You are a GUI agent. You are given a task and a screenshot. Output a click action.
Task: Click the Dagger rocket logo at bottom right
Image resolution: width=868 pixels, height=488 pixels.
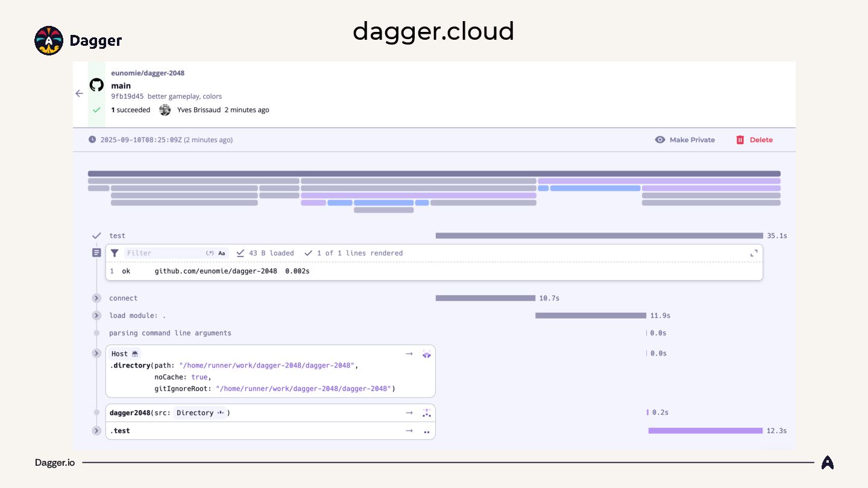click(828, 463)
